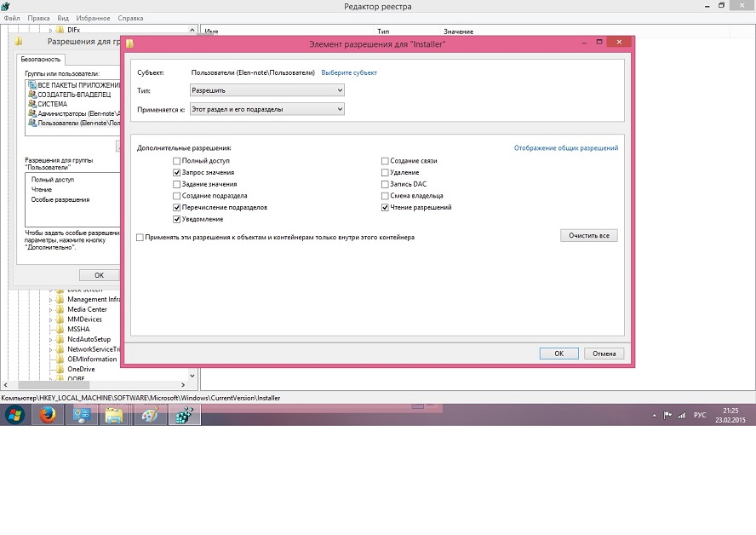Click registry tree horizontal scrollbar right arrow
This screenshot has height=535, width=756.
[x=183, y=385]
